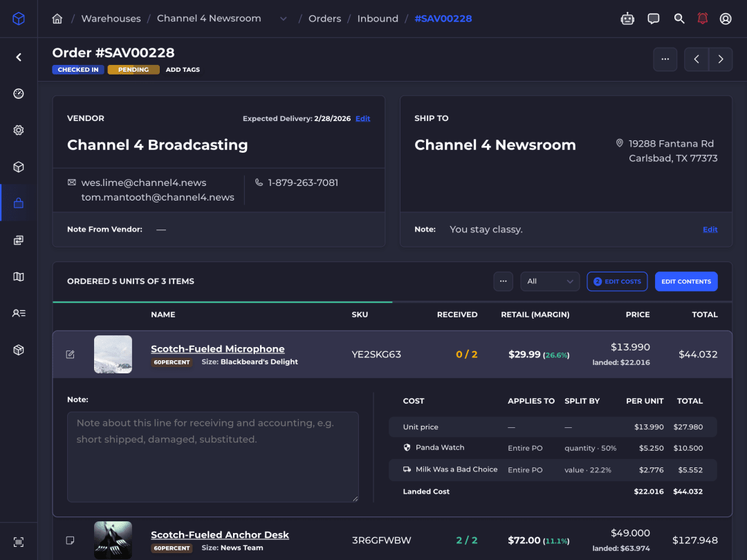Click the Landed Cost row
Screen dimensions: 747x560
(553, 492)
